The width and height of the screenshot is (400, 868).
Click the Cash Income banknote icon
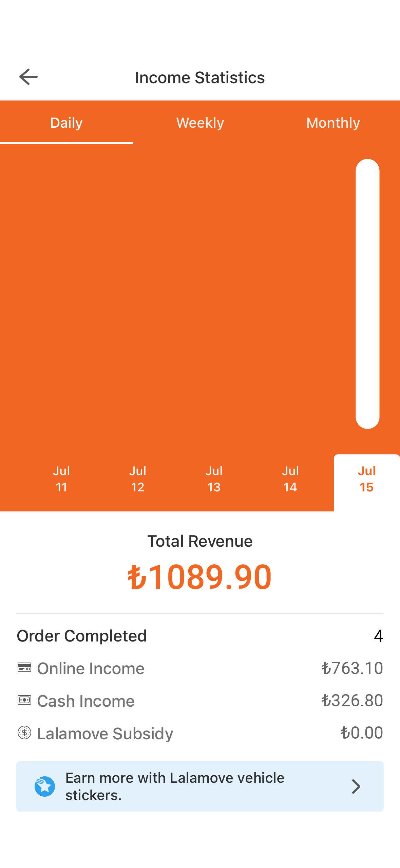coord(24,700)
